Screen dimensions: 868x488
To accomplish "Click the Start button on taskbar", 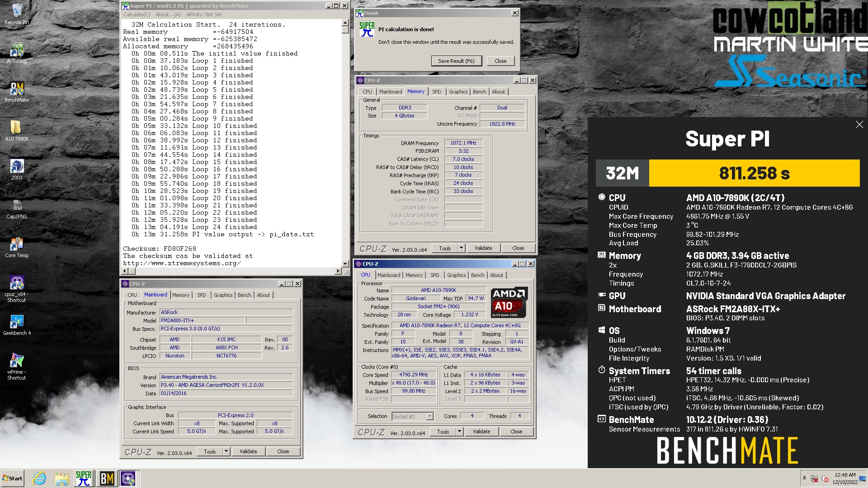I will tap(12, 479).
